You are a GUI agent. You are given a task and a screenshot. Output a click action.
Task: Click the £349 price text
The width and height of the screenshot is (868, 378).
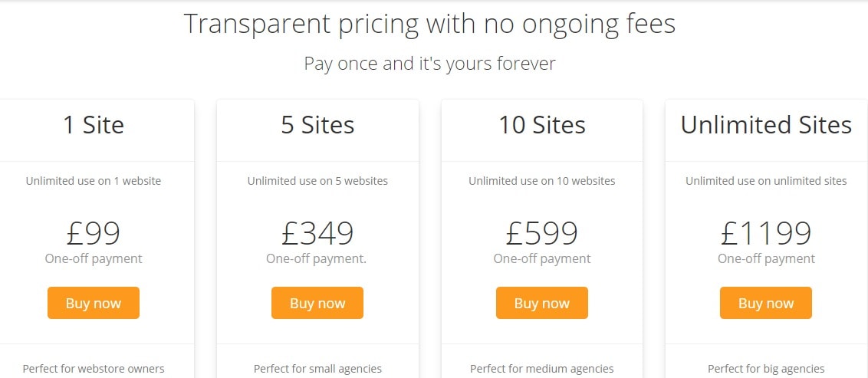pyautogui.click(x=317, y=233)
